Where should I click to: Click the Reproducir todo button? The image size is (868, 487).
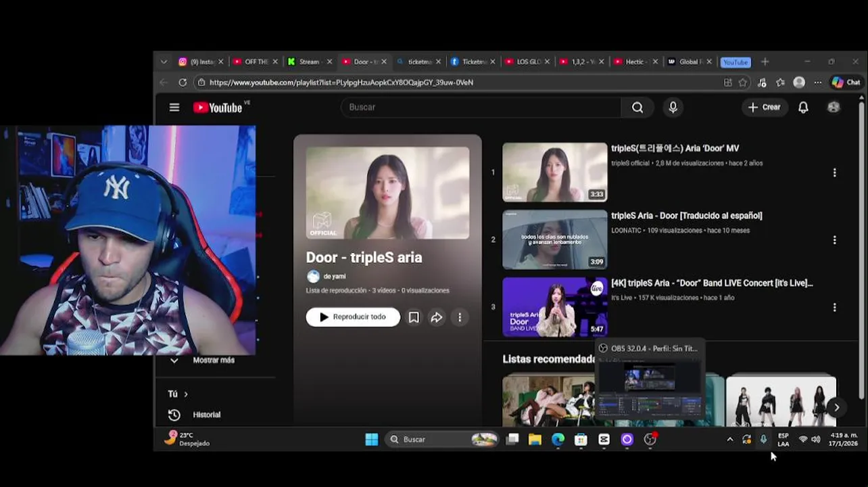(353, 317)
